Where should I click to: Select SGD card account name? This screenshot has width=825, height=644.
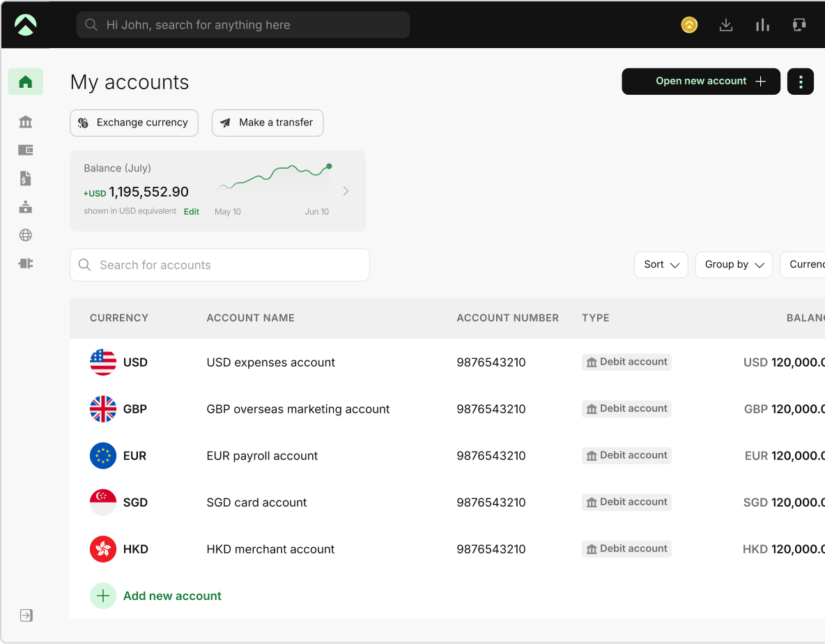point(256,503)
